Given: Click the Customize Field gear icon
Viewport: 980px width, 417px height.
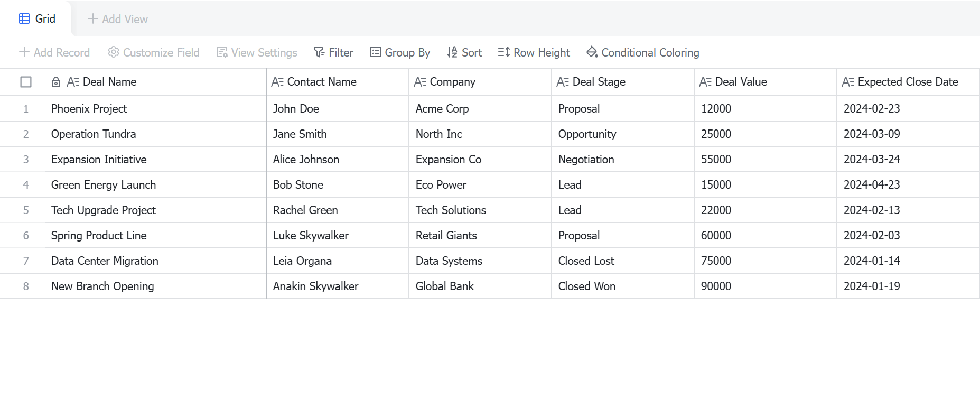Looking at the screenshot, I should tap(113, 52).
